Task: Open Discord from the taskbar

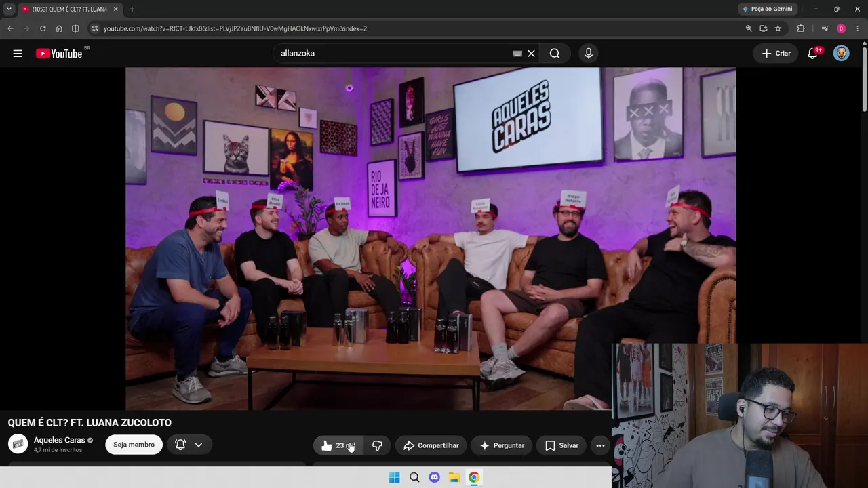Action: (435, 477)
